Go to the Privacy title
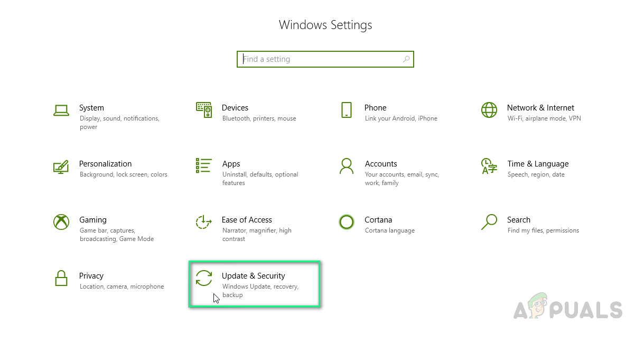Viewport: 644px width, 342px height. pos(91,276)
